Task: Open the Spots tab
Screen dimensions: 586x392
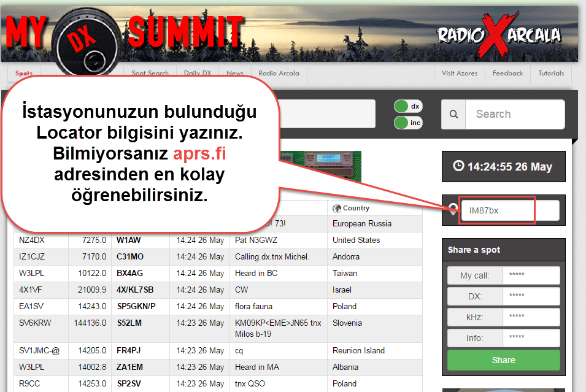Action: pos(24,73)
